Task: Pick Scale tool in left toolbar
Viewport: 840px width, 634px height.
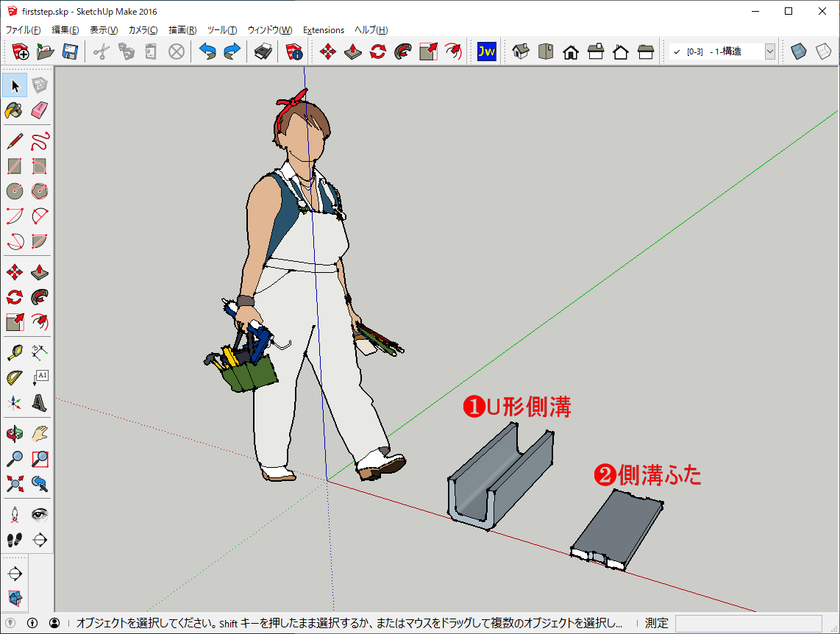Action: point(15,322)
